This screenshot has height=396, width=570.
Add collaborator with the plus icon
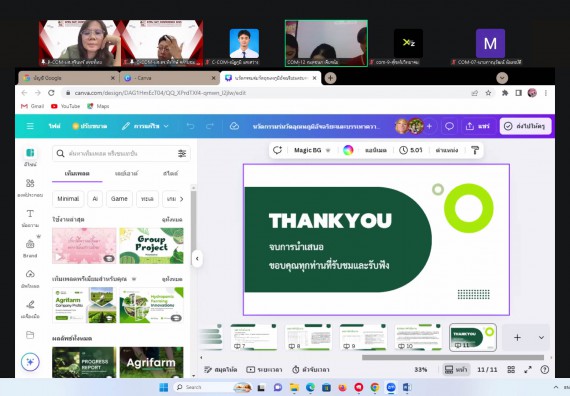point(429,126)
